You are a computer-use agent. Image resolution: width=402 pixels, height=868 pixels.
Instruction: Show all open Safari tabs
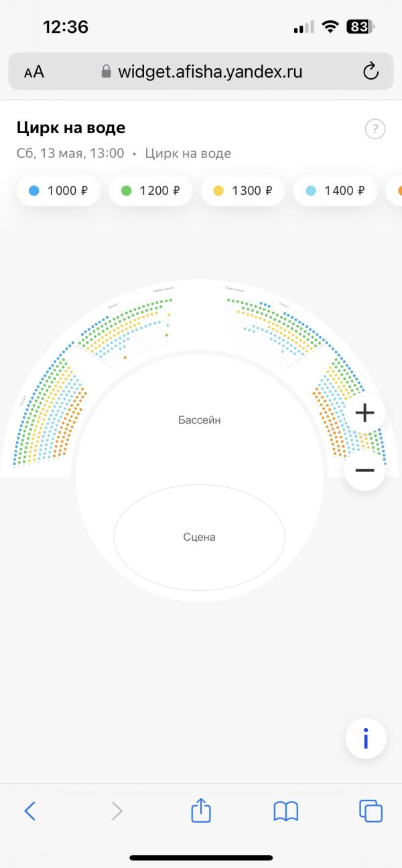371,811
